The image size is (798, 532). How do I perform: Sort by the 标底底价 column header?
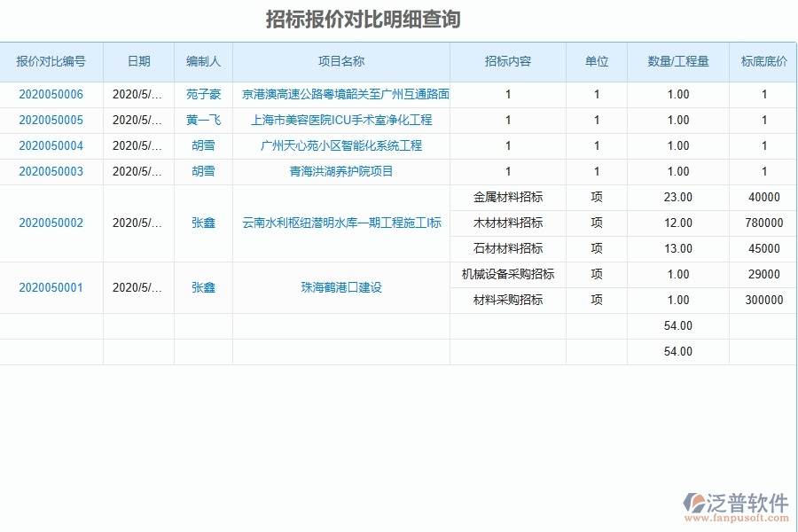[762, 62]
